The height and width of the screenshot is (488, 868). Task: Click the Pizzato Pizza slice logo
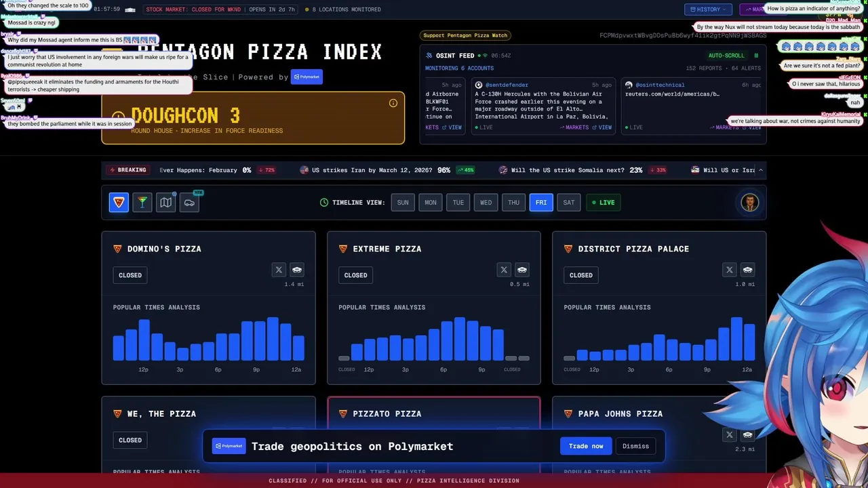click(x=343, y=413)
